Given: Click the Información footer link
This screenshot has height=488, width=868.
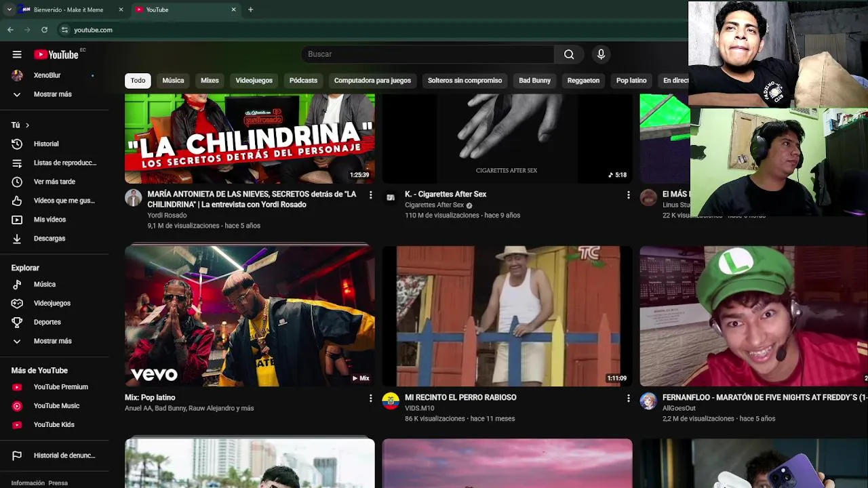Looking at the screenshot, I should point(28,483).
